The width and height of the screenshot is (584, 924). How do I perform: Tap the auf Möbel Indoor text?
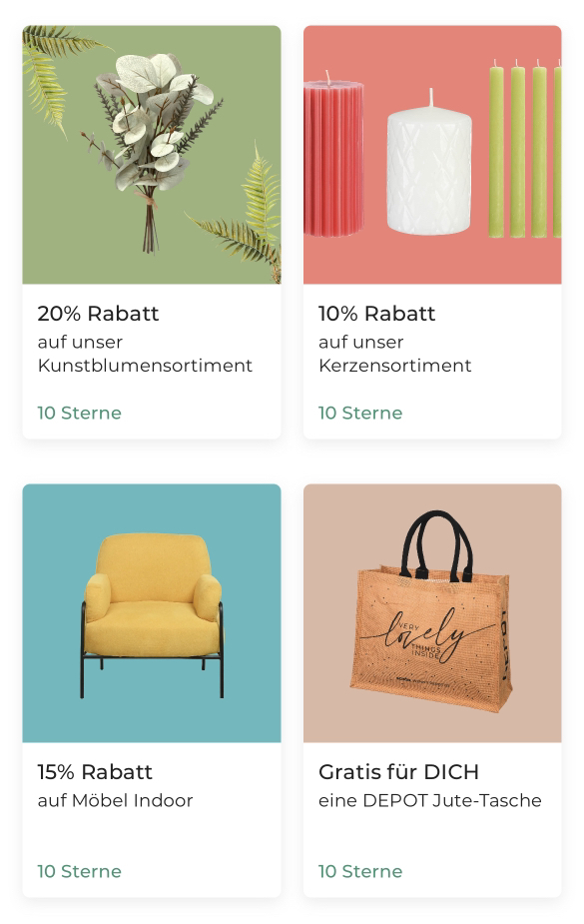point(115,800)
